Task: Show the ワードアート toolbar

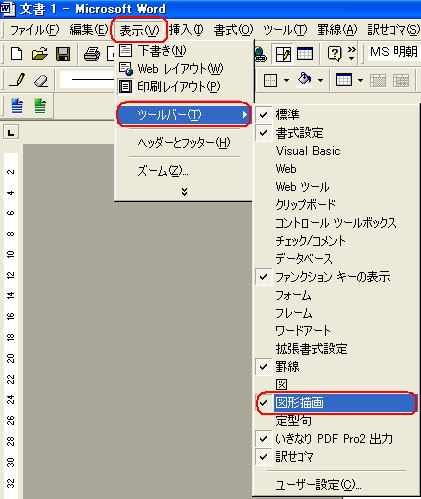Action: click(x=337, y=331)
